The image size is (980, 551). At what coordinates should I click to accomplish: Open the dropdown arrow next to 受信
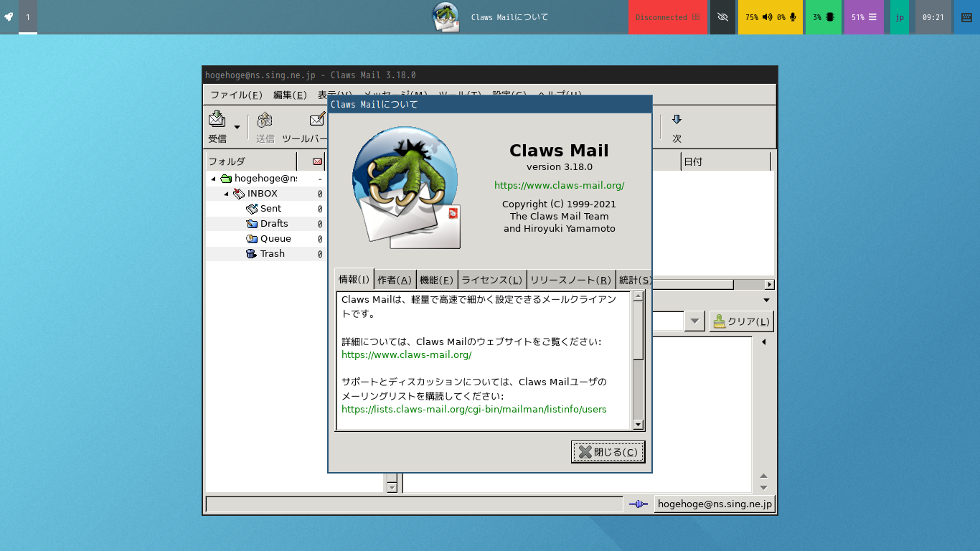coord(237,128)
